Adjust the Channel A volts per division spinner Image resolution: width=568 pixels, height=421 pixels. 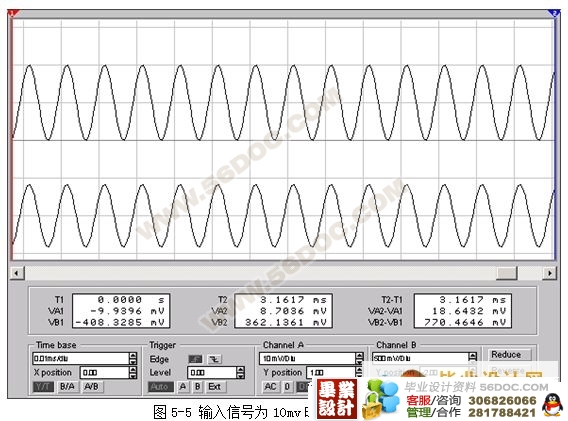(359, 358)
